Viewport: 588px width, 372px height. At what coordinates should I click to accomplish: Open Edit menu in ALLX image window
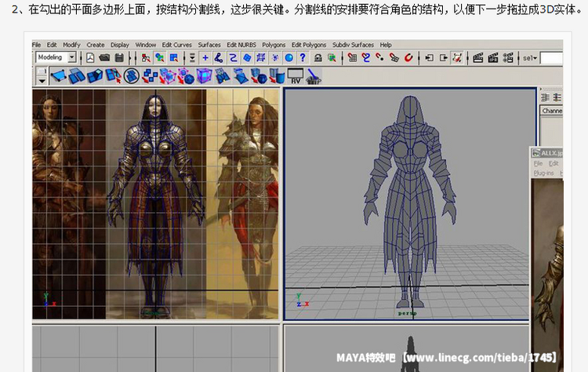554,163
